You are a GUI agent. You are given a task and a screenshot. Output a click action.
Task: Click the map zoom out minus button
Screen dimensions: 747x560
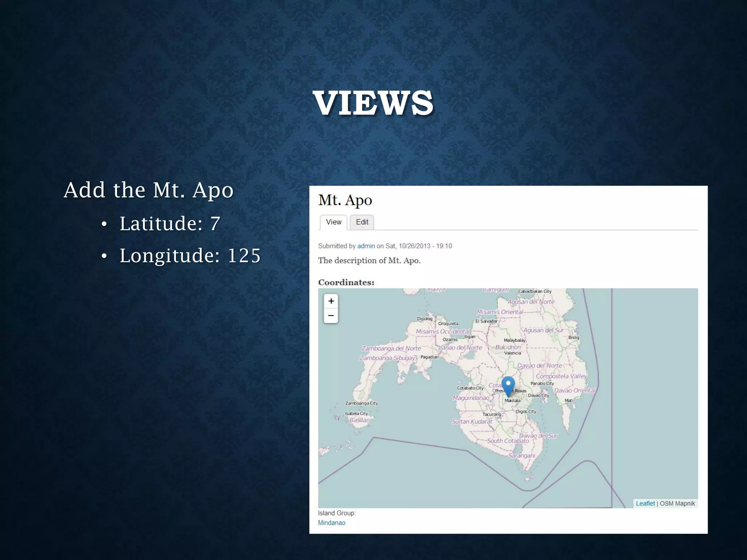[x=331, y=316]
